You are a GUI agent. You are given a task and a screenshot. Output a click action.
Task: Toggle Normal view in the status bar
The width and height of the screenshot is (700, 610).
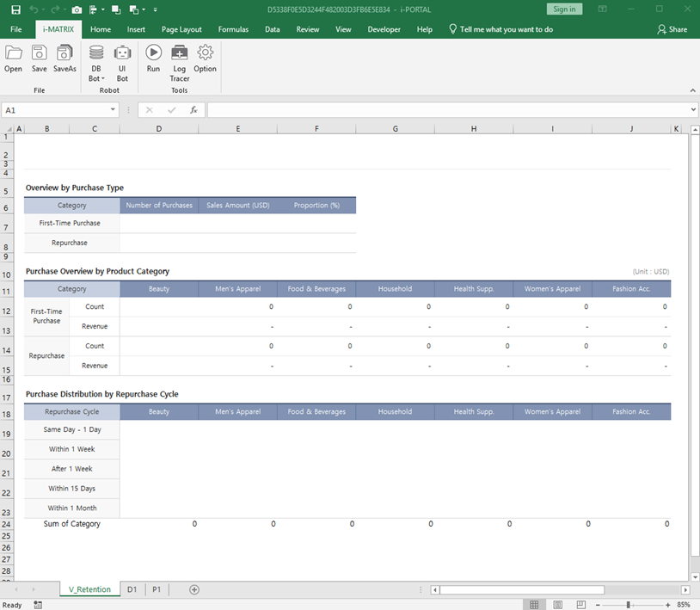click(534, 604)
